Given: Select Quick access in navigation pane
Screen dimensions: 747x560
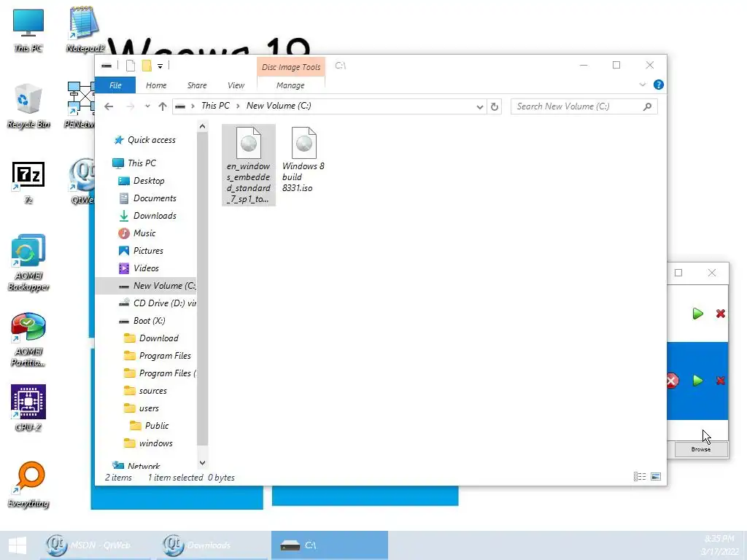Looking at the screenshot, I should [145, 140].
